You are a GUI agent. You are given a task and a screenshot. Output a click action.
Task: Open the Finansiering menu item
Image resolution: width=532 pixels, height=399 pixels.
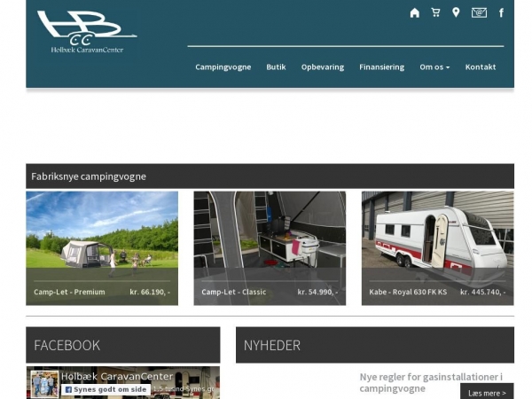point(381,66)
